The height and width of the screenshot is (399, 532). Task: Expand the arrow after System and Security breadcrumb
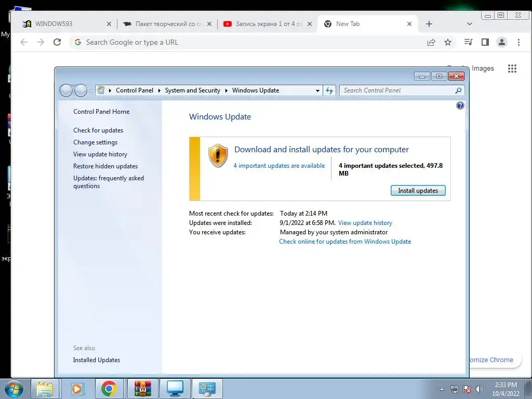coord(227,90)
